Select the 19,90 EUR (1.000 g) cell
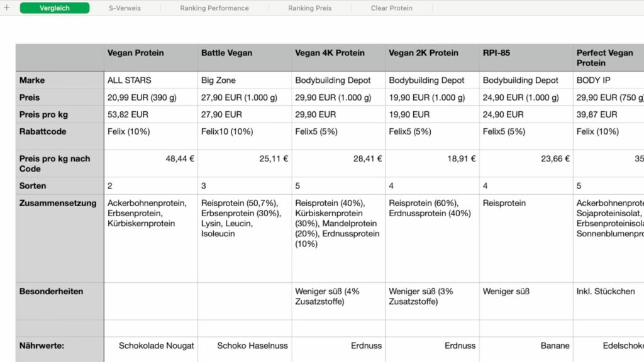644x362 pixels. pos(433,97)
